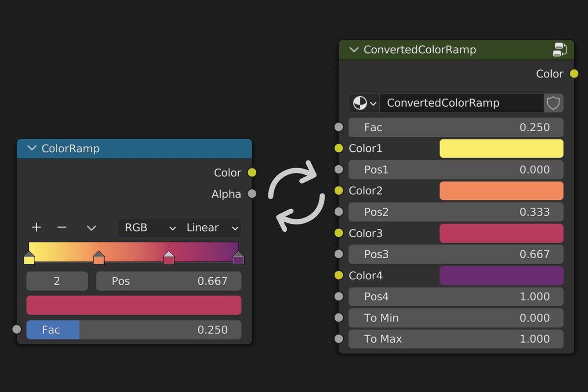Click the color stop index field showing 2
588x392 pixels.
click(x=57, y=281)
